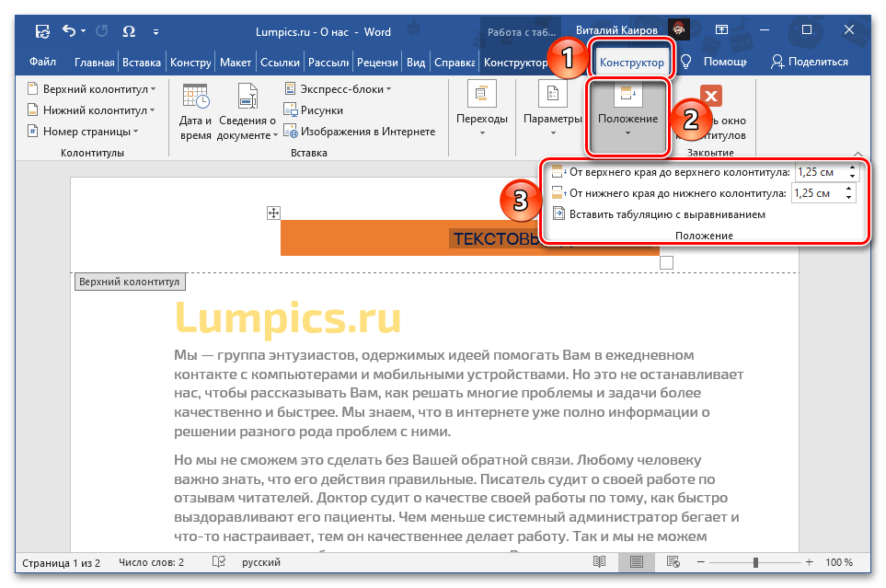Click the Верхний колонтитул label tag
Screen dimensions: 886x588
130,282
